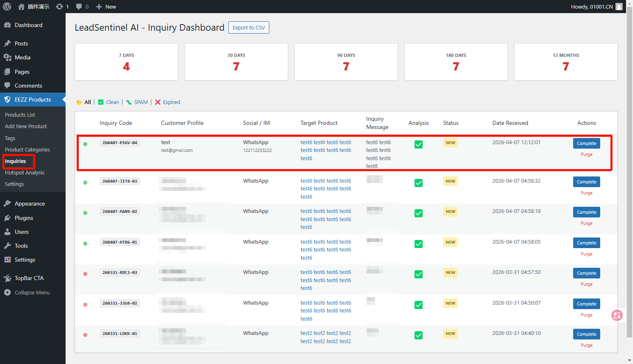Viewport: 633px width, 364px height.
Task: Open the site home icon in admin bar
Action: click(x=21, y=7)
